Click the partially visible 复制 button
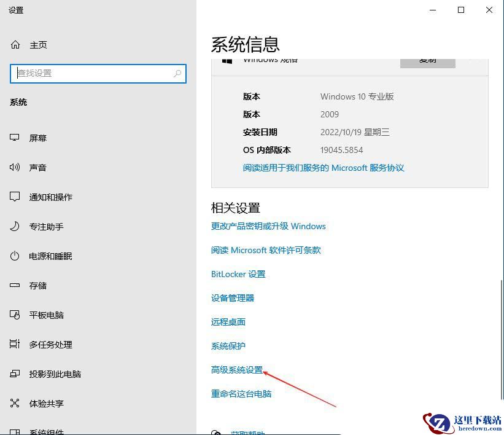This screenshot has width=504, height=435. (427, 63)
